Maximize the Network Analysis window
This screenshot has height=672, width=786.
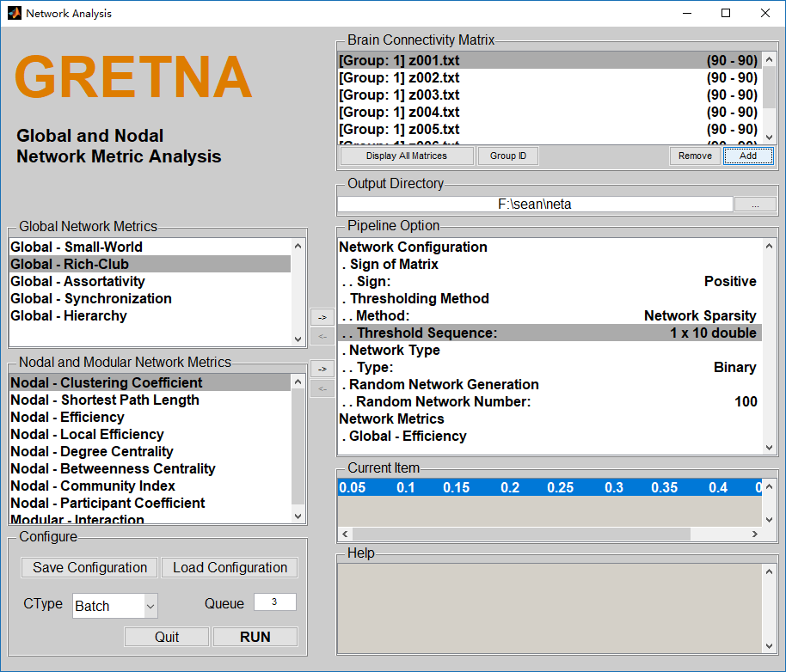click(x=725, y=13)
